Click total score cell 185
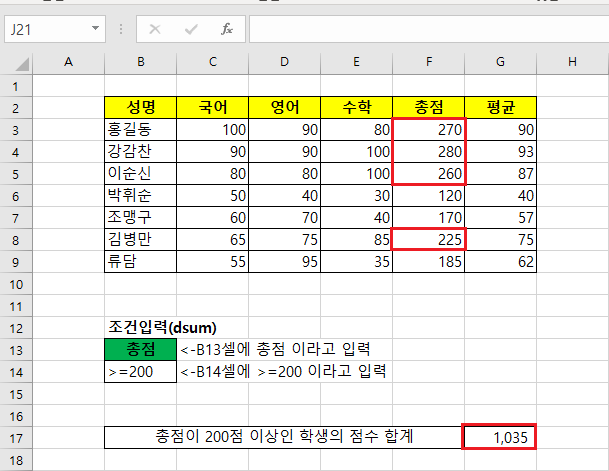This screenshot has height=471, width=609. [x=428, y=261]
